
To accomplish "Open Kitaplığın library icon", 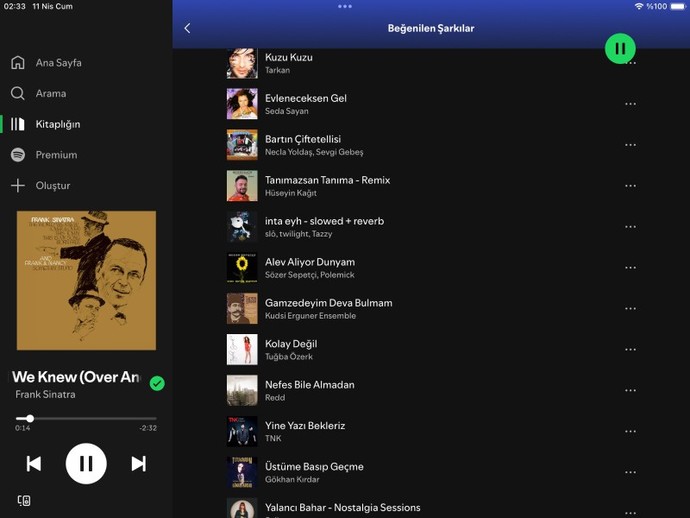I will 18,124.
